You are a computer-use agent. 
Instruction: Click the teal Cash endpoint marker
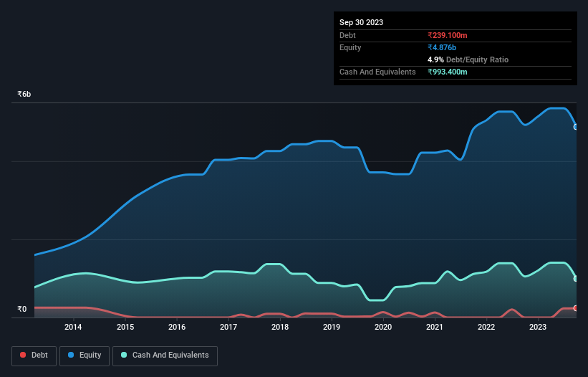(x=576, y=279)
